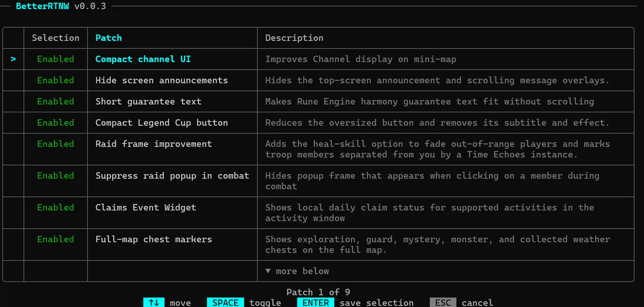Click the Patch 1 of 9 counter
Screen dimensions: 644x307
[x=318, y=292]
